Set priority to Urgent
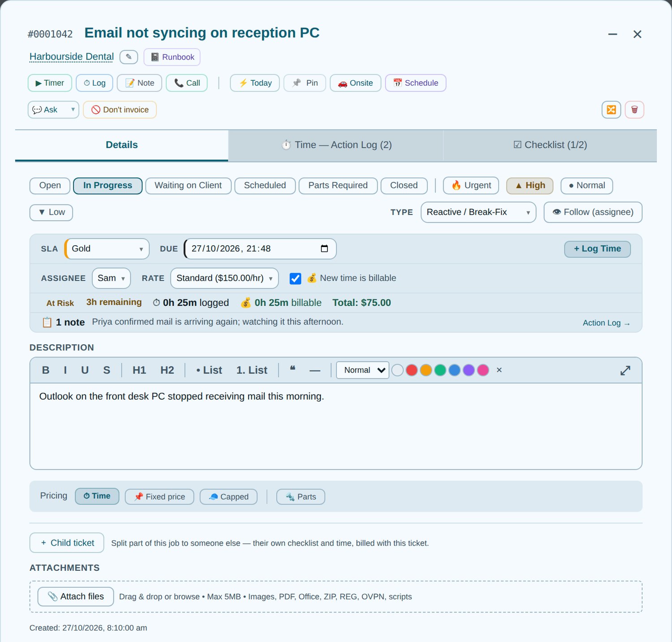Screen dimensions: 672x642 point(471,186)
